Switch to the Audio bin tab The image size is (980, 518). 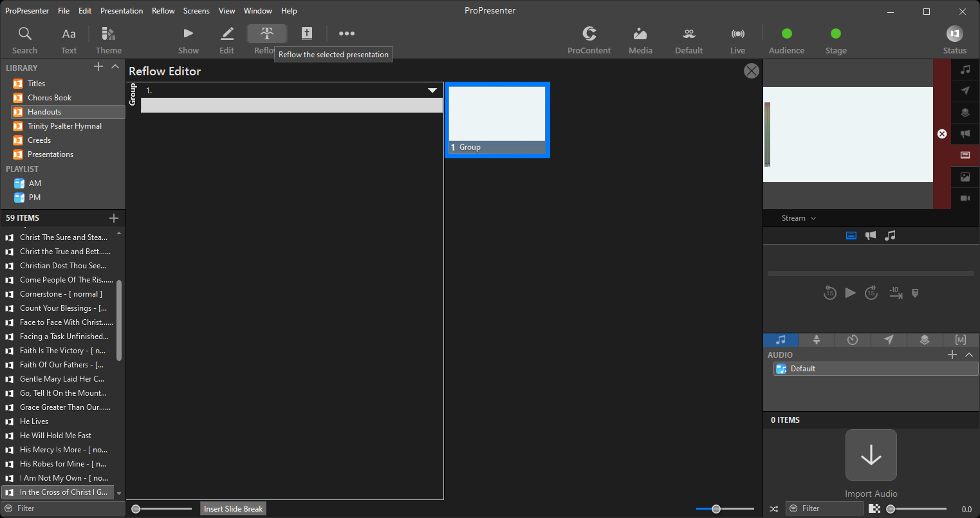(x=781, y=340)
